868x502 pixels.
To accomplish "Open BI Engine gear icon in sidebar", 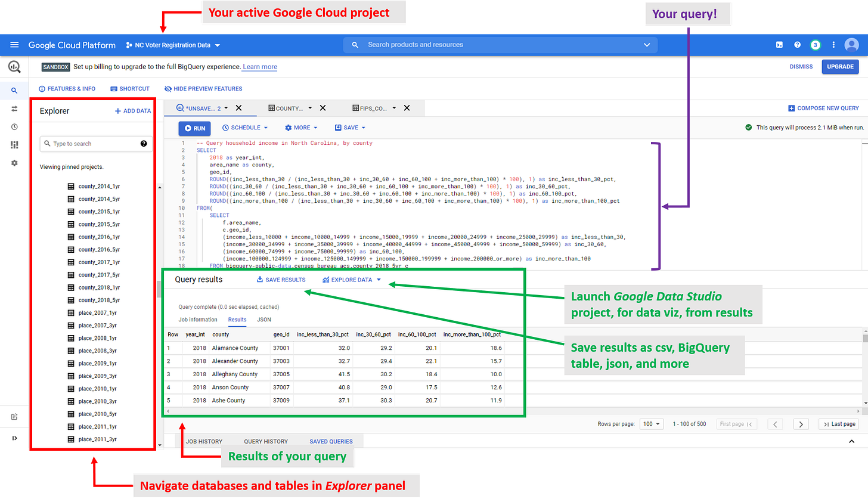I will 14,163.
